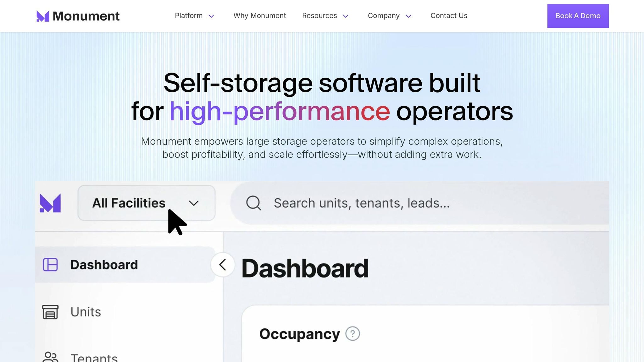Viewport: 644px width, 362px height.
Task: Click the magnifying glass search icon
Action: (x=253, y=203)
